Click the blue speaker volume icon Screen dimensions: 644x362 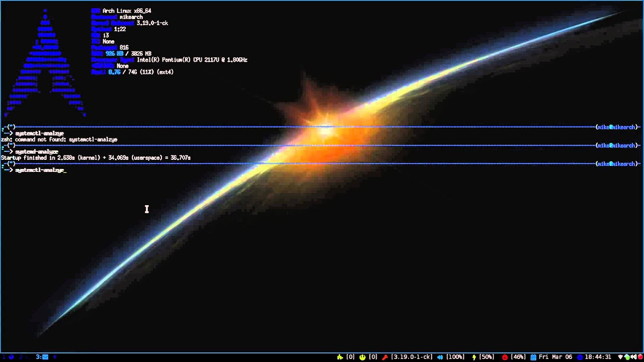click(440, 357)
